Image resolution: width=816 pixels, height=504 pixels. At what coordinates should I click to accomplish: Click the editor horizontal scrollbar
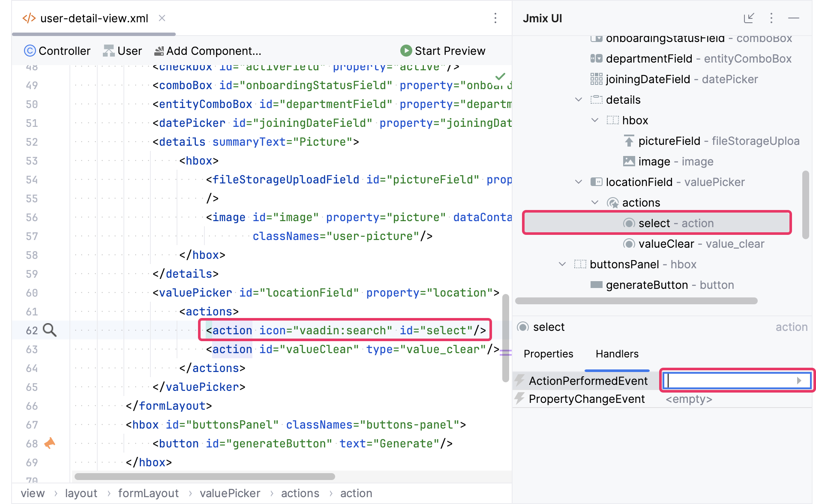[x=204, y=477]
